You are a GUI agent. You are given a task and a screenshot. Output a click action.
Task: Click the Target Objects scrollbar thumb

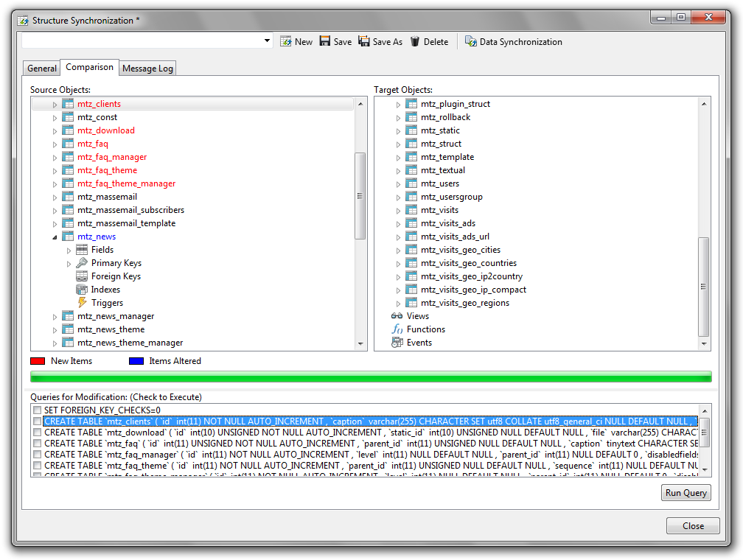[x=704, y=286]
